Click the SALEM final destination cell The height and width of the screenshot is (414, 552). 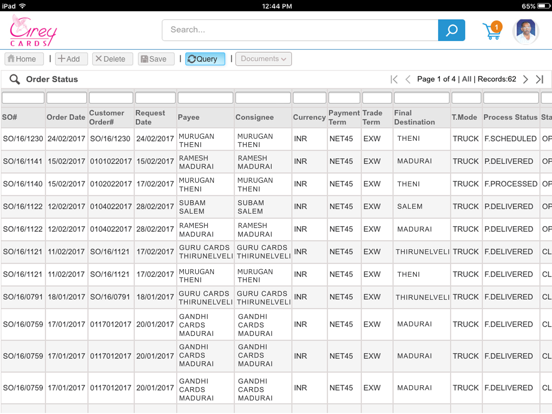pyautogui.click(x=422, y=207)
